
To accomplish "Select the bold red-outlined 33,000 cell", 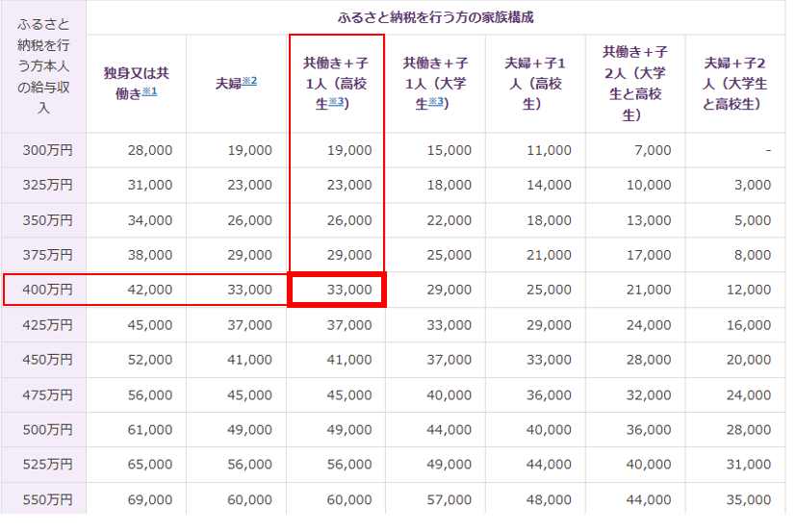I will click(x=337, y=290).
